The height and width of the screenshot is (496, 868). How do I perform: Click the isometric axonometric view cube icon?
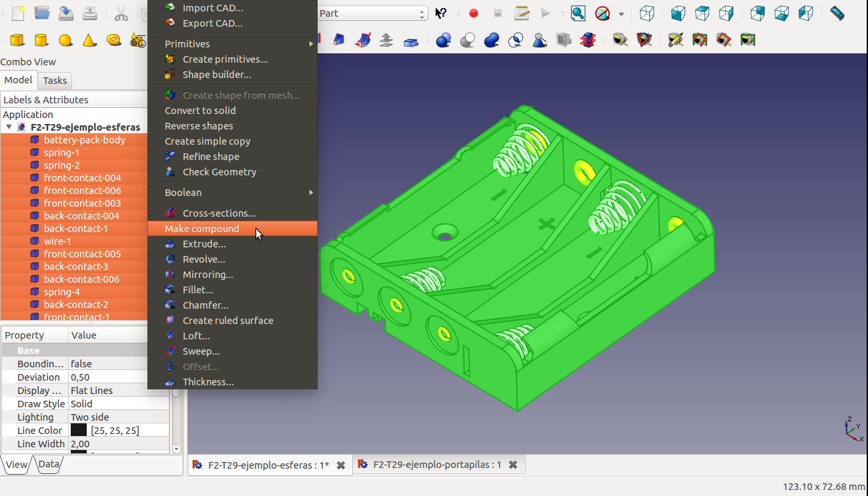[646, 13]
